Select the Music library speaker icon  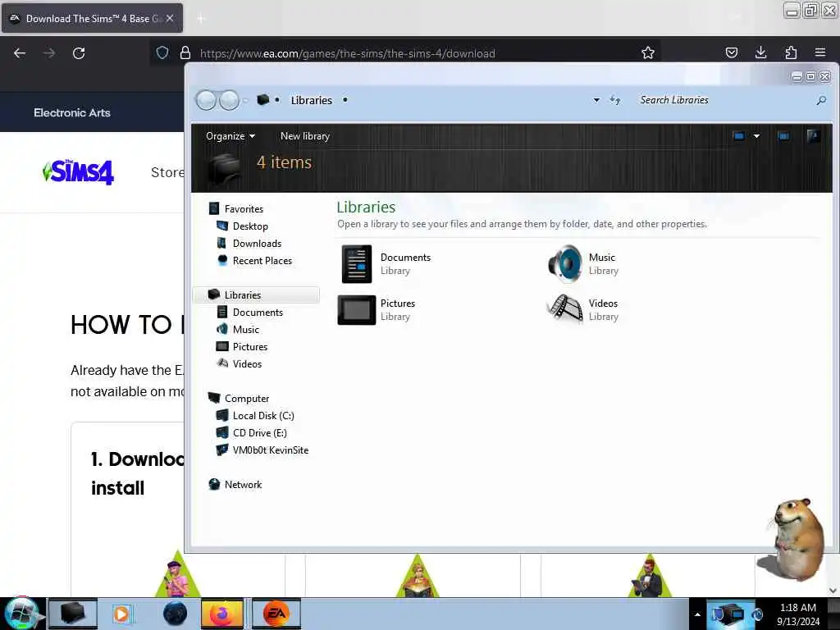565,263
